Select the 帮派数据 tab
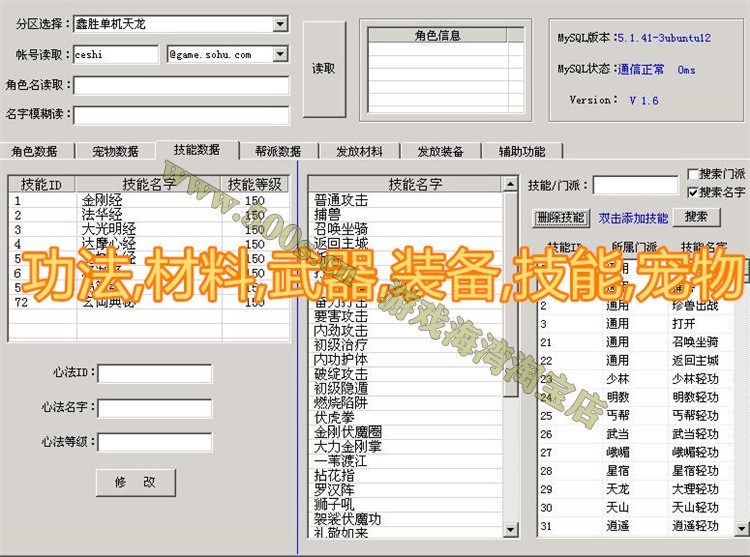This screenshot has height=557, width=750. point(277,152)
